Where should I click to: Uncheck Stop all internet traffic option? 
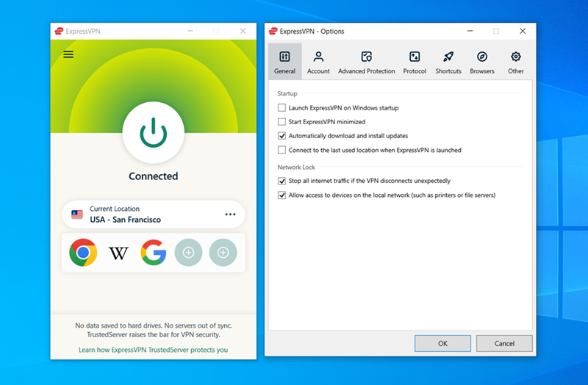click(282, 181)
